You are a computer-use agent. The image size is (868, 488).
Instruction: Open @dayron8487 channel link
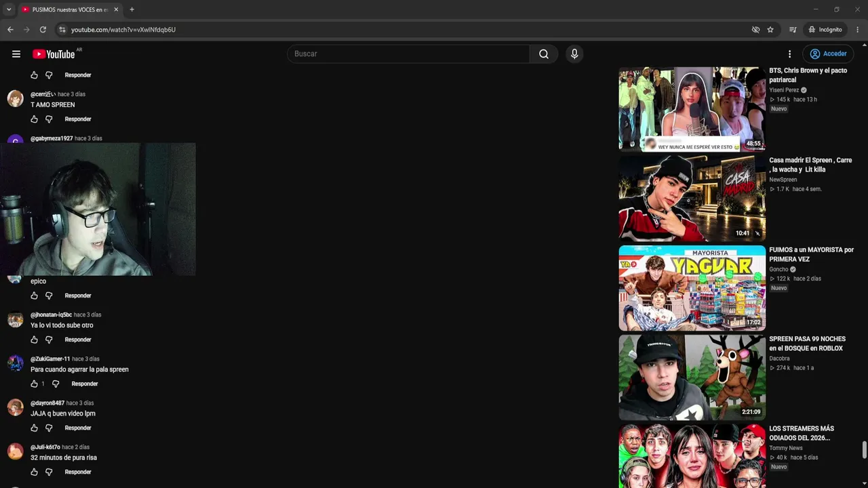47,403
